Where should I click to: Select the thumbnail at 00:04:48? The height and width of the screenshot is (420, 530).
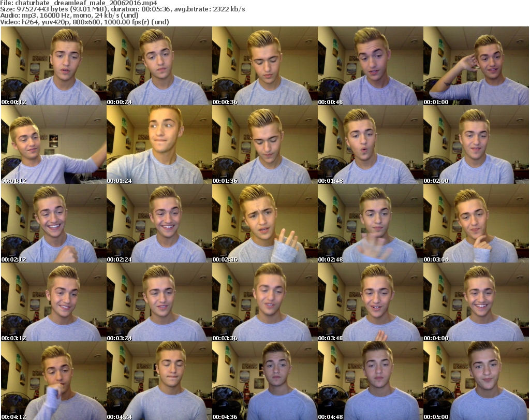coord(370,381)
